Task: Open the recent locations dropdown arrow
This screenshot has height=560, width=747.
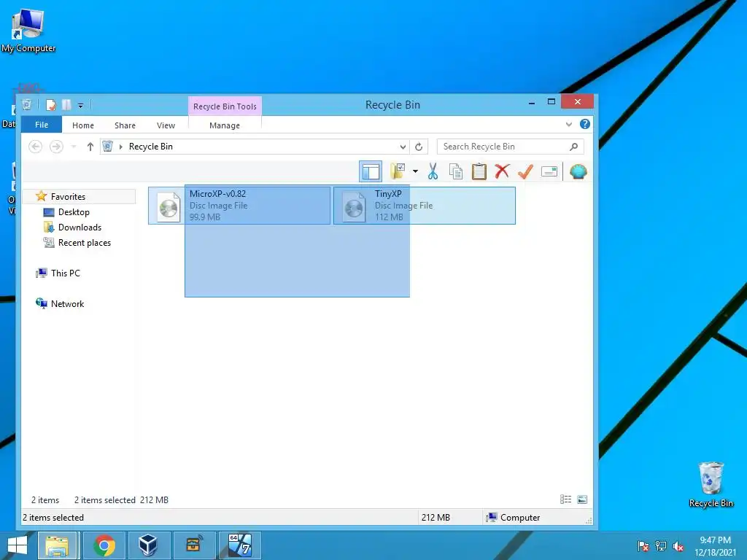Action: [x=74, y=147]
